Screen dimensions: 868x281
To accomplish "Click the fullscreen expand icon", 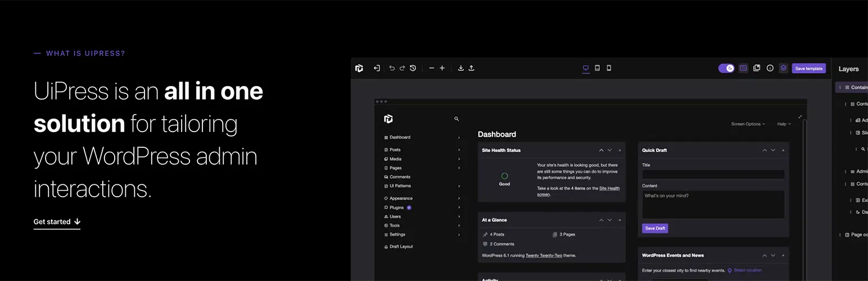I will tap(800, 116).
